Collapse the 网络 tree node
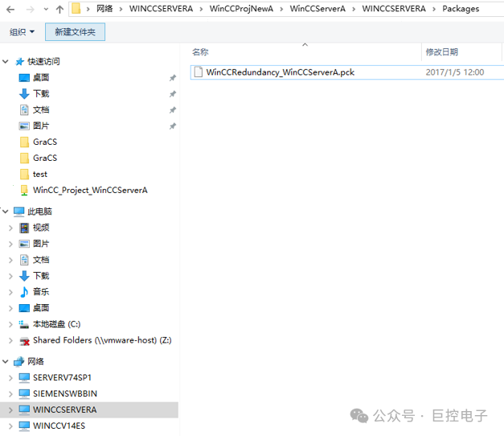The height and width of the screenshot is (436, 504). pos(6,361)
